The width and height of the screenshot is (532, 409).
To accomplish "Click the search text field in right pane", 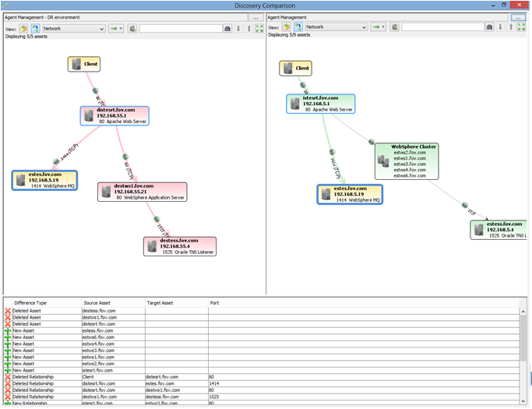I will (x=442, y=28).
